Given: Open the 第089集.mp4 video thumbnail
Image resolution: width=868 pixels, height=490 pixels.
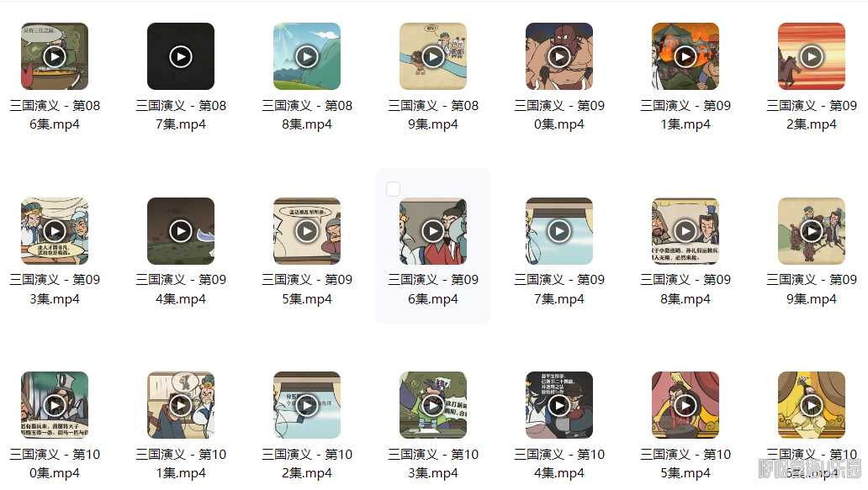Looking at the screenshot, I should [x=433, y=56].
